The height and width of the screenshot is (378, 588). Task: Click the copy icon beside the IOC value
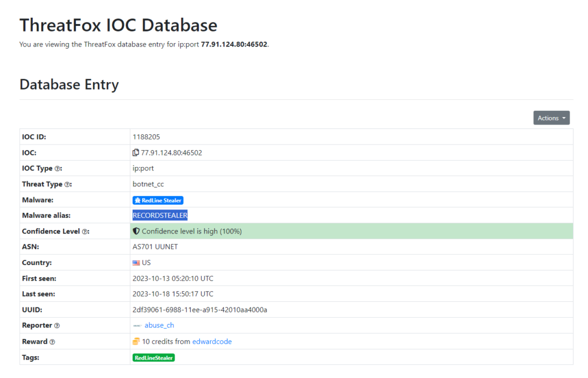click(136, 153)
